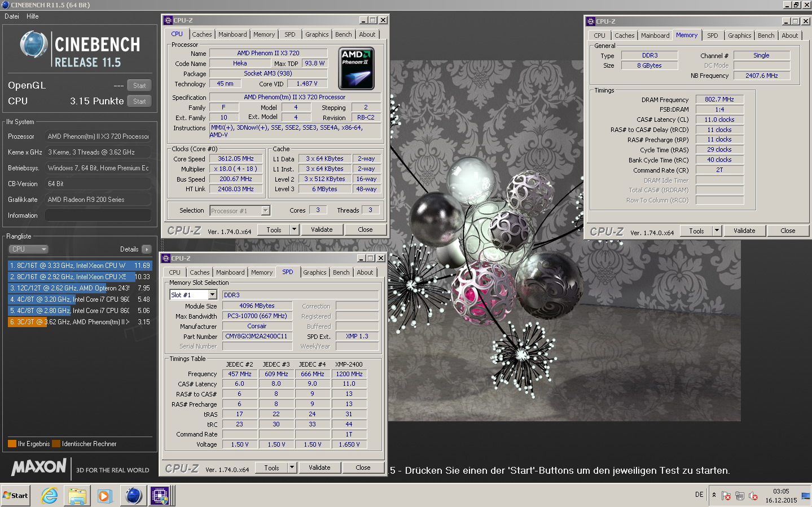The height and width of the screenshot is (507, 812).
Task: Click Validate in top CPU-Z window
Action: [x=322, y=230]
